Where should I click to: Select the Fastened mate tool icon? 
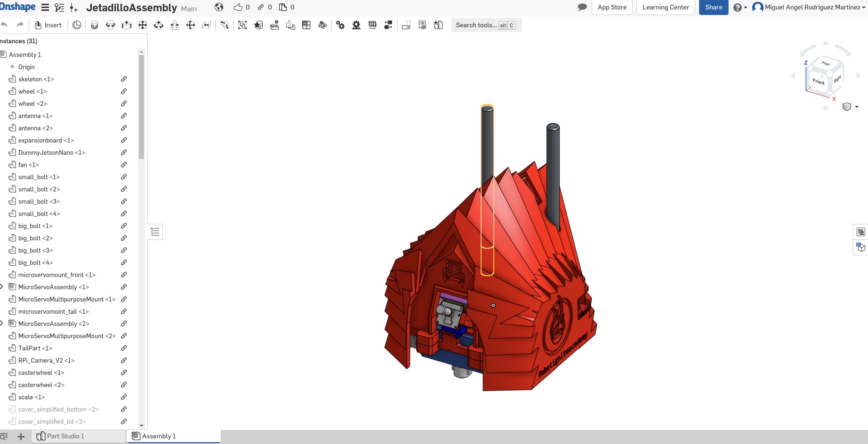[95, 25]
